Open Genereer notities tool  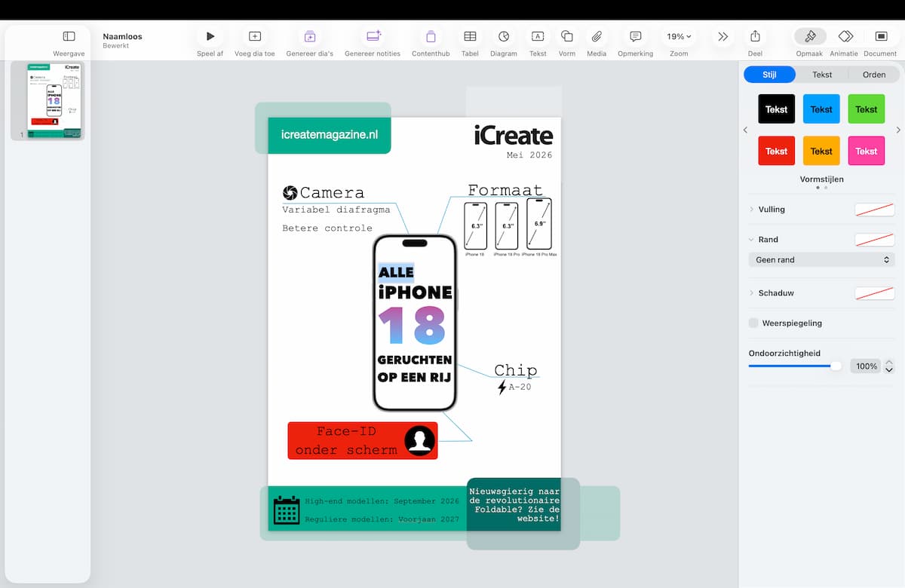click(x=373, y=36)
